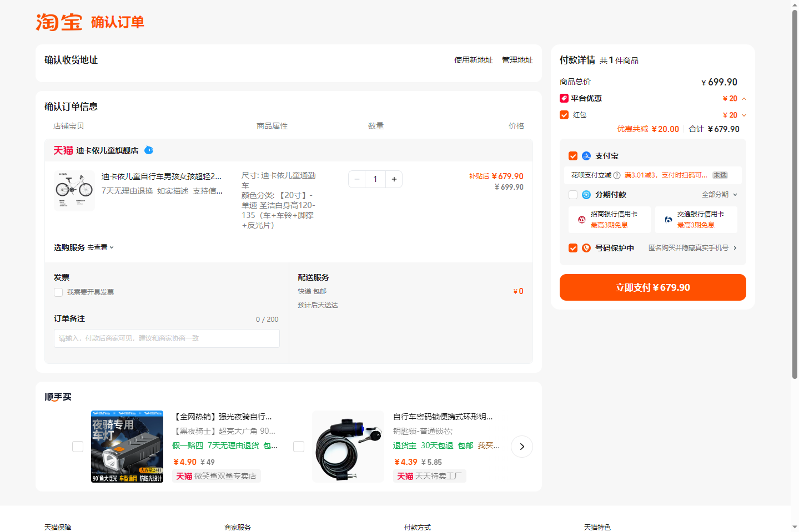Click the bicycle cable lock thumbnail

[348, 447]
